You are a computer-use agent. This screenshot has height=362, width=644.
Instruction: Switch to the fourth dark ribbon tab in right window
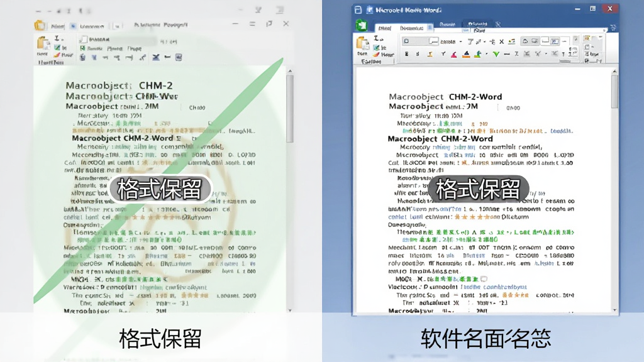(x=477, y=24)
